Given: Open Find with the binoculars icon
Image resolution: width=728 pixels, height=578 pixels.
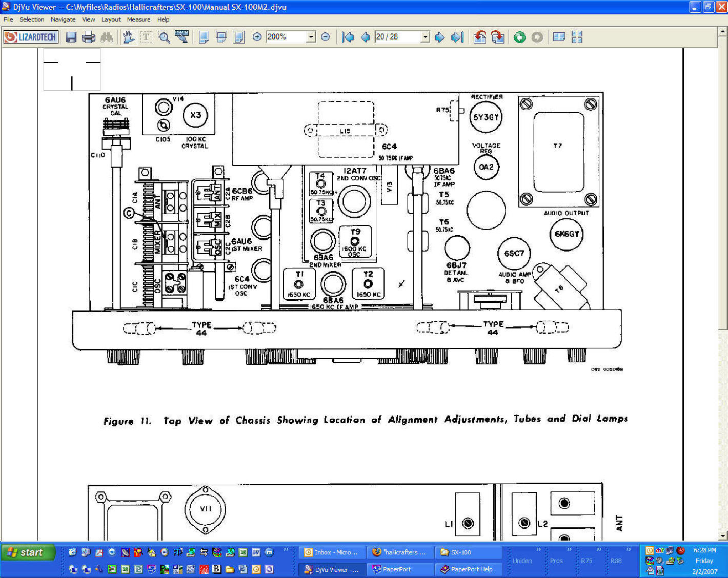Looking at the screenshot, I should [x=107, y=37].
